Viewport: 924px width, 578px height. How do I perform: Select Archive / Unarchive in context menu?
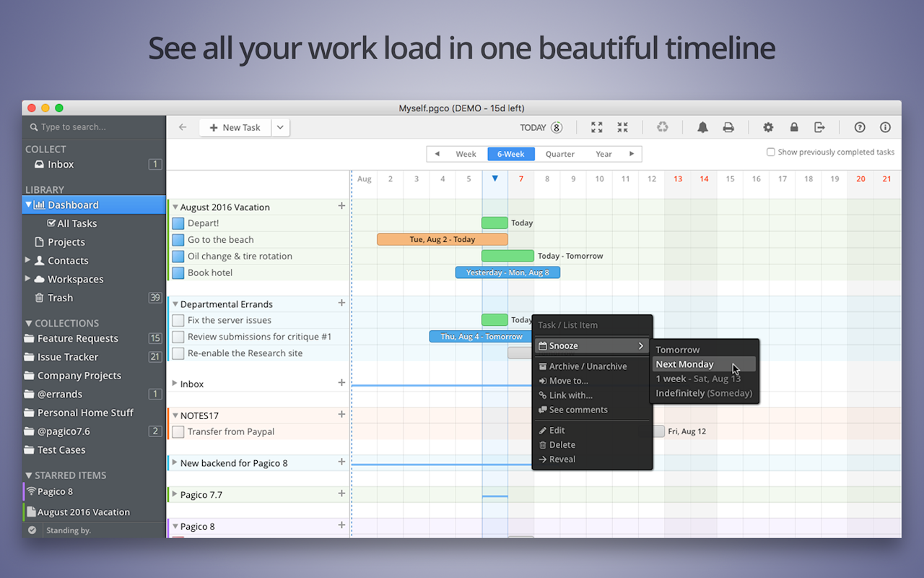coord(588,366)
